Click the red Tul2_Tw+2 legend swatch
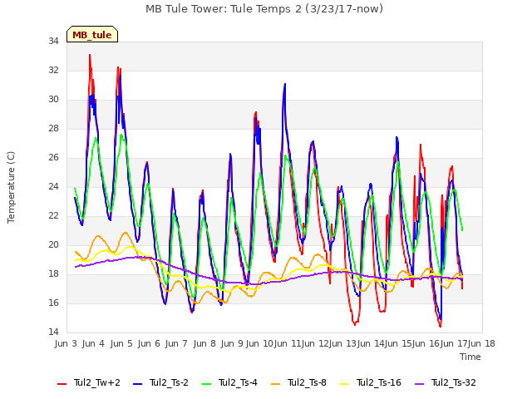This screenshot has width=532, height=399. pyautogui.click(x=62, y=384)
